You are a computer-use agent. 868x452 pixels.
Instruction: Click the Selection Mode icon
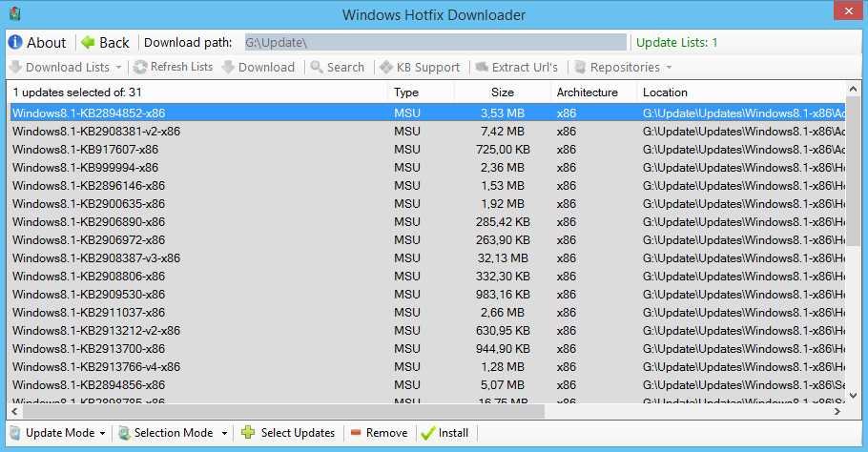click(125, 433)
